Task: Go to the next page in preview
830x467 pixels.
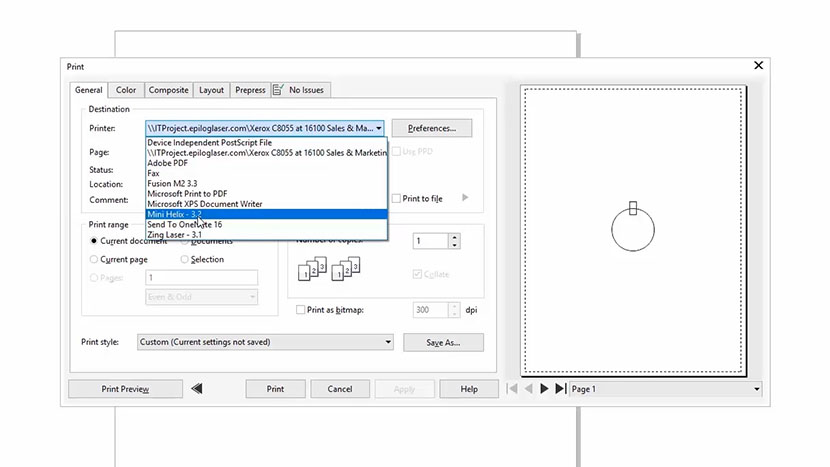Action: point(544,389)
